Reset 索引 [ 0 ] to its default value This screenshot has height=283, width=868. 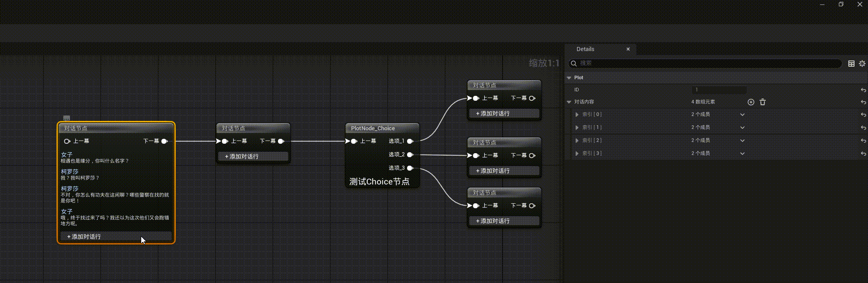[863, 115]
